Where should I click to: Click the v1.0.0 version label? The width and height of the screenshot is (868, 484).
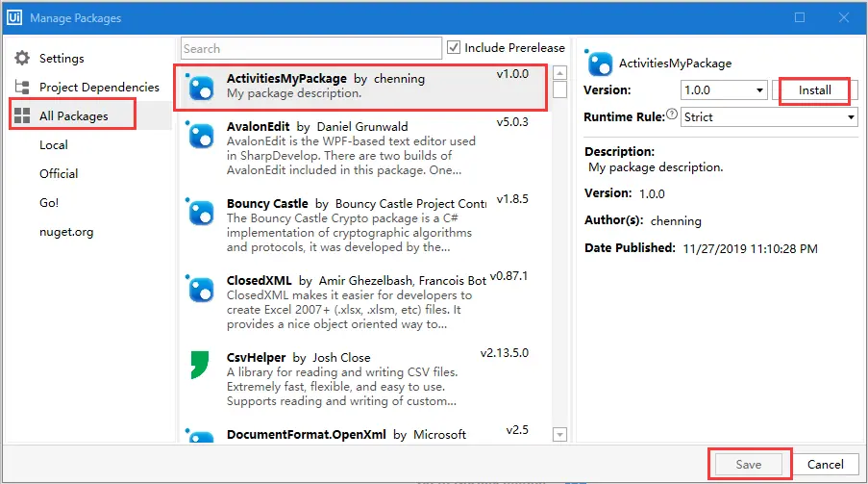[x=512, y=74]
